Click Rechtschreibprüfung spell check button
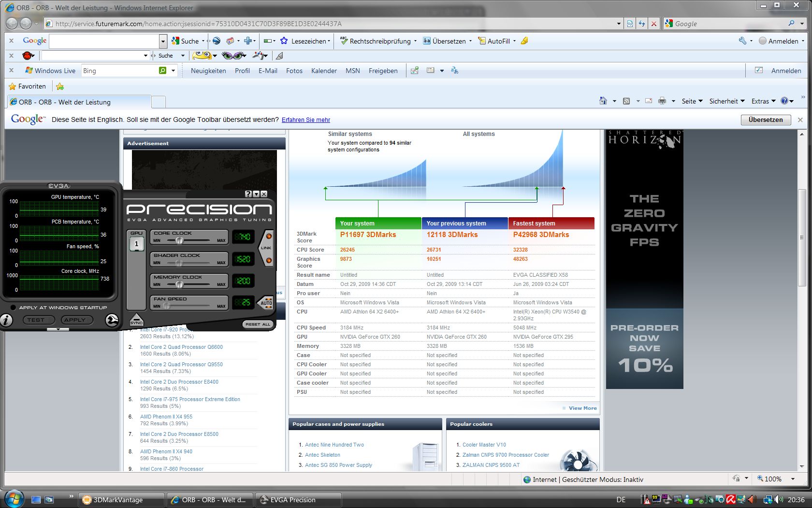Screen dimensions: 812x508 click(375, 41)
